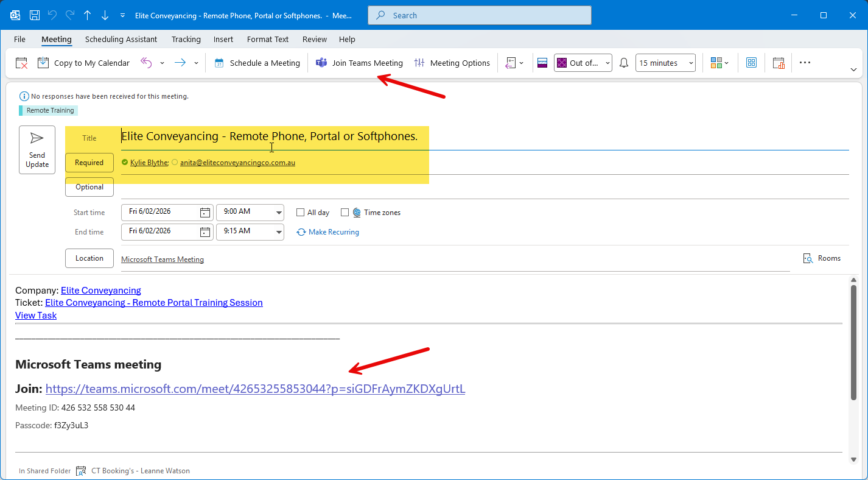This screenshot has height=480, width=868.
Task: Switch to the Format Text tab
Action: pyautogui.click(x=267, y=39)
